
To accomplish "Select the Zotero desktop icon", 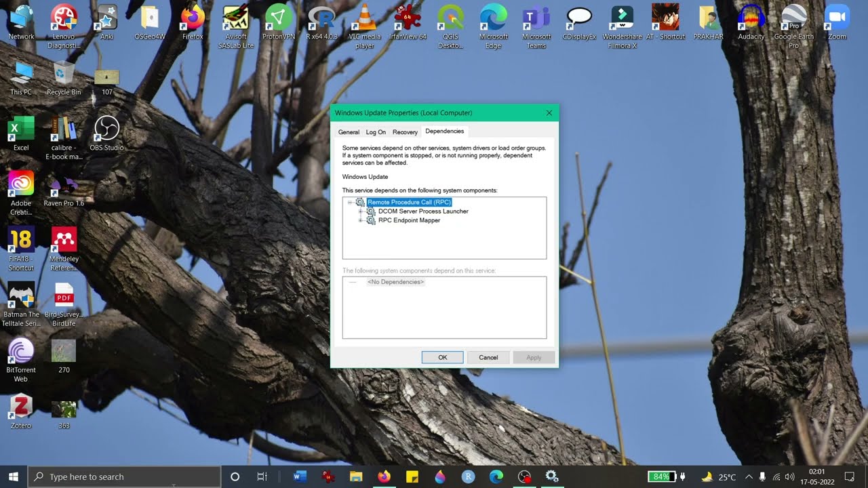I will (21, 411).
